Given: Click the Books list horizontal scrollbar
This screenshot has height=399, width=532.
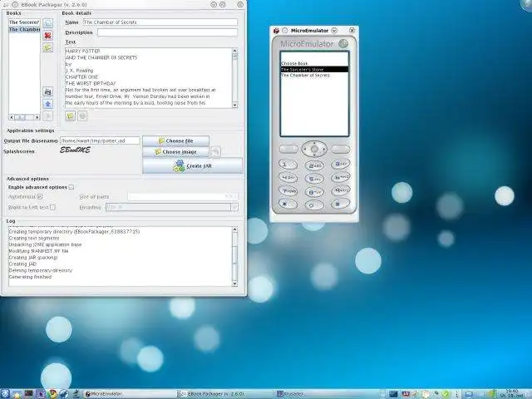Looking at the screenshot, I should pos(24,117).
